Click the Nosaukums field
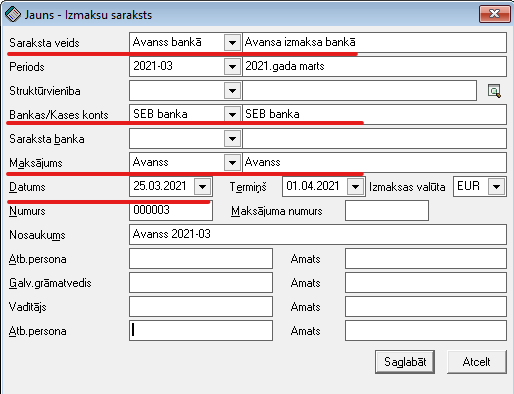The image size is (514, 394). point(318,235)
